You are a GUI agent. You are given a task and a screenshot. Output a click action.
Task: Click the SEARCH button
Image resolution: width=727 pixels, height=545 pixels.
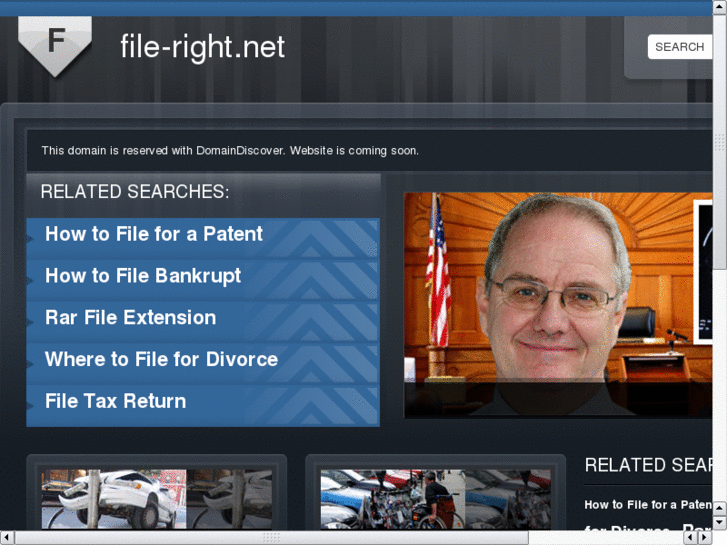coord(679,47)
